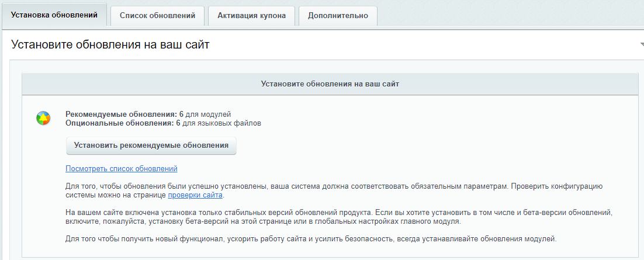Click the colorful update status icon

(43, 119)
